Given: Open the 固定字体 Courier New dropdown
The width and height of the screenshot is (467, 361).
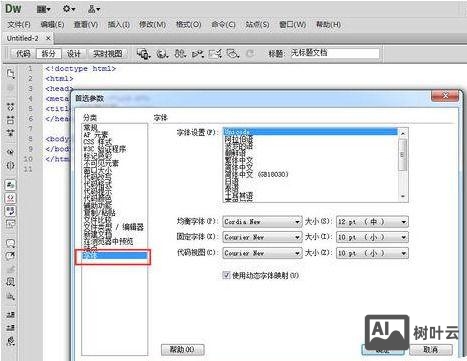Looking at the screenshot, I should point(262,237).
